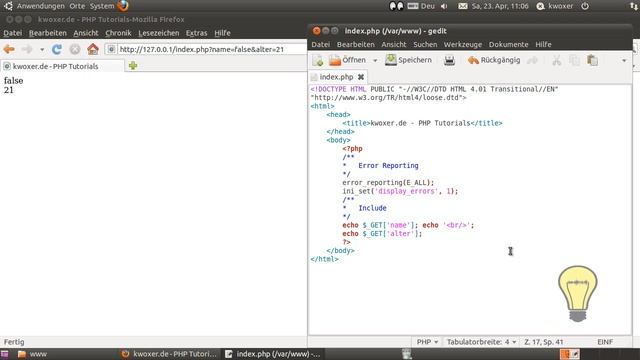Click the site identity icon in the URL bar
640x360 pixels.
tap(111, 49)
